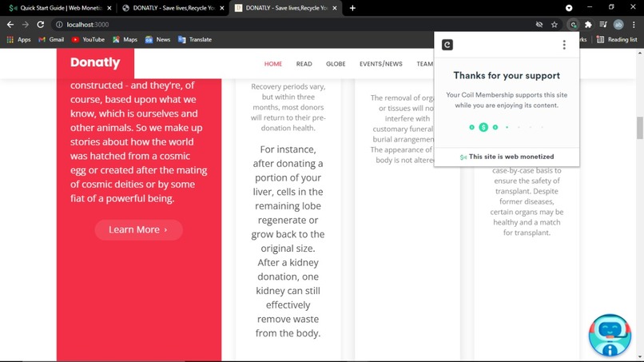Click the eye-slash icon in address bar
This screenshot has width=644, height=362.
pos(539,25)
